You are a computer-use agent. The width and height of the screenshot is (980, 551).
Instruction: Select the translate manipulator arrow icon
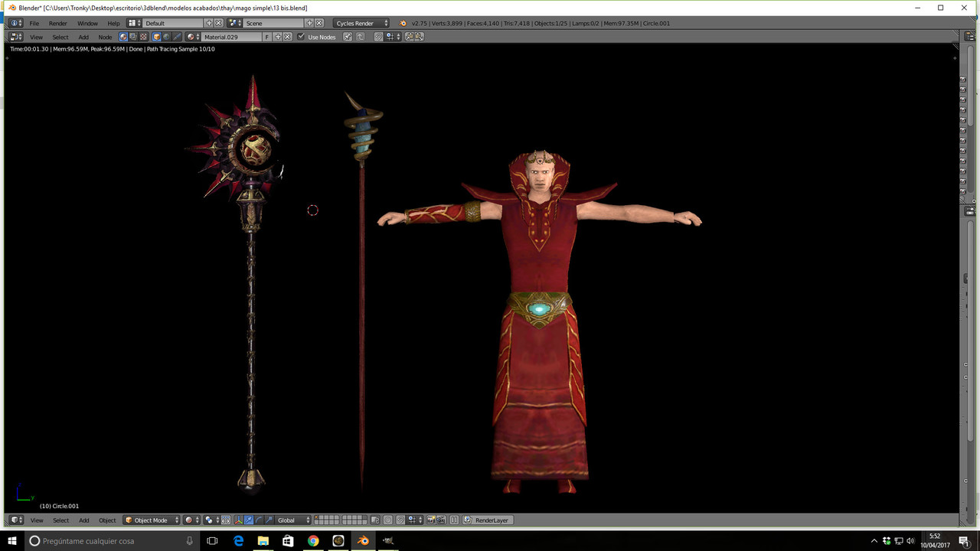coord(248,520)
